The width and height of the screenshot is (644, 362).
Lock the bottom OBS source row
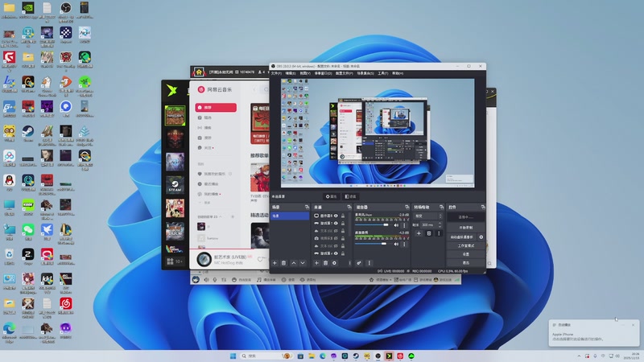coord(343,253)
